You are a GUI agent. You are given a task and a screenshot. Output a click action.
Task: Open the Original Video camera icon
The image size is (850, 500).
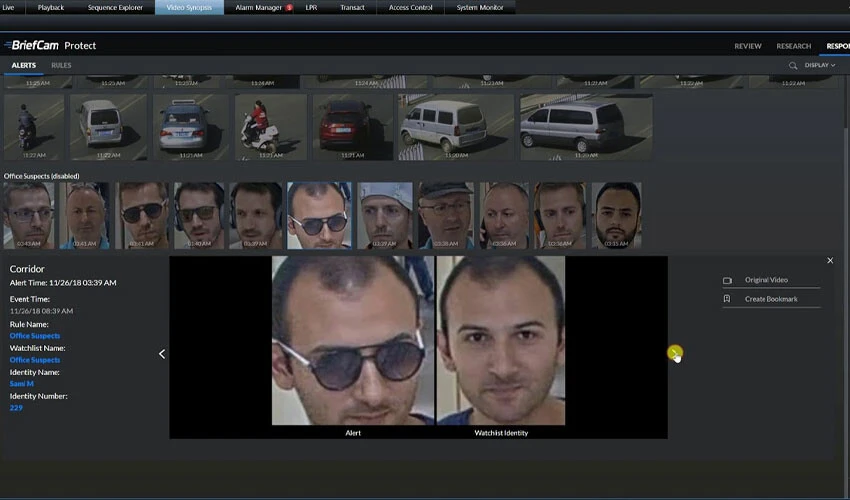(727, 280)
